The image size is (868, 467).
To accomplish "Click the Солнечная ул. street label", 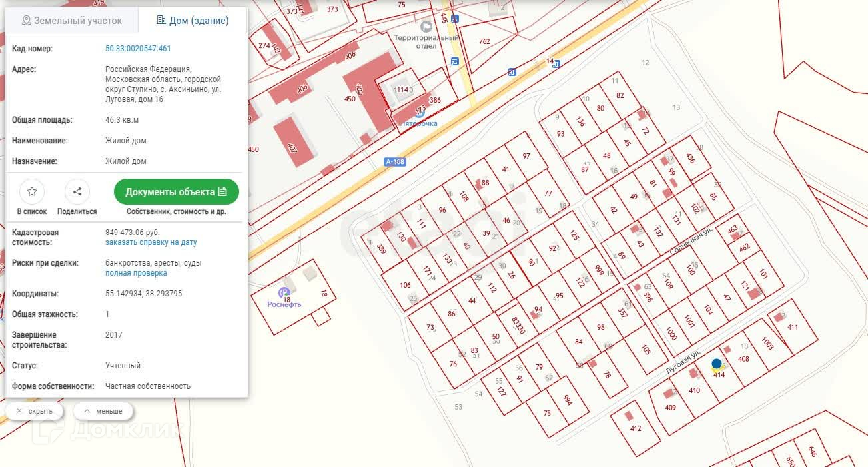I will [x=691, y=242].
